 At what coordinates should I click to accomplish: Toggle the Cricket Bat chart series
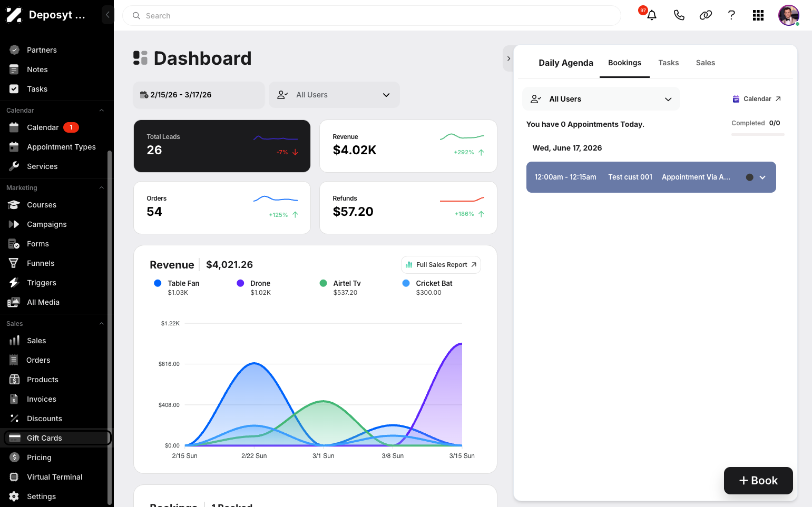[x=427, y=287]
